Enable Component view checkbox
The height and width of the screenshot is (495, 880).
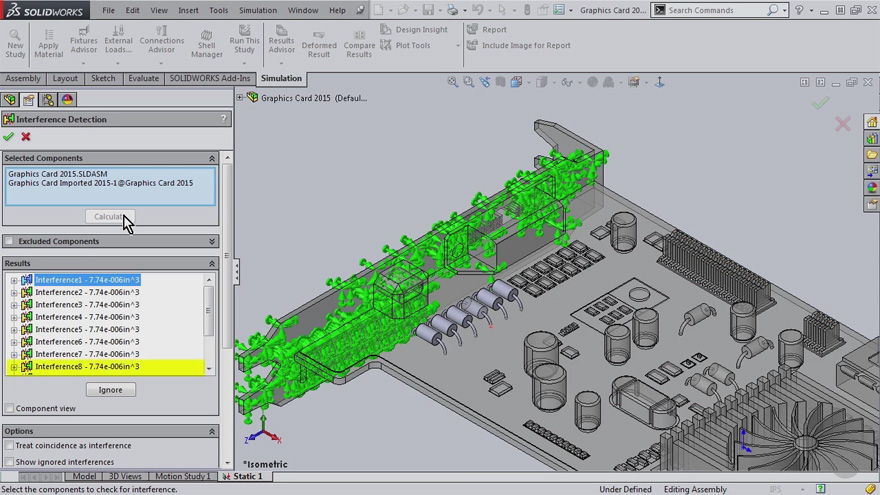[9, 409]
